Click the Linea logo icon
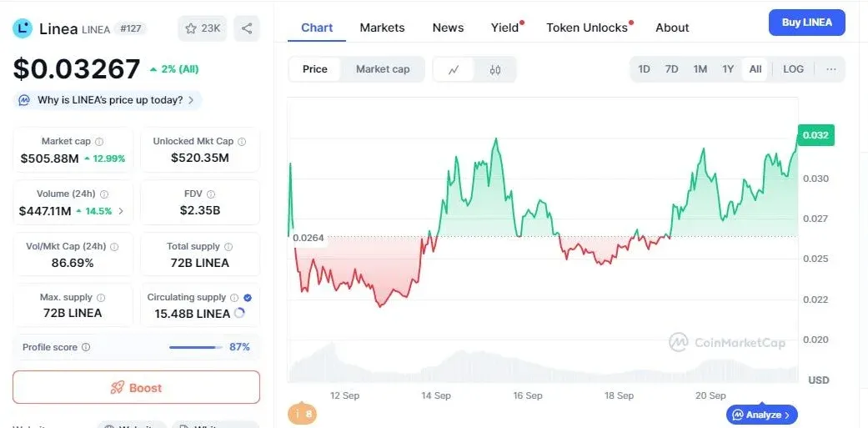868x428 pixels. click(23, 28)
